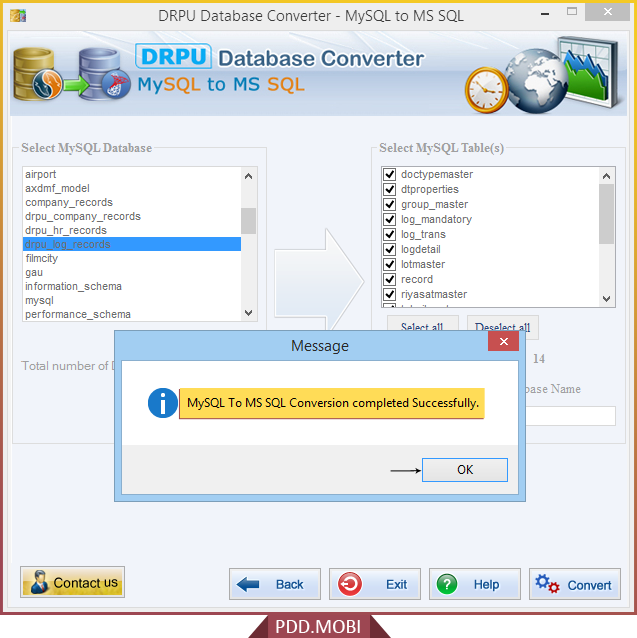Select the drpu_hr_records database
Image resolution: width=637 pixels, height=638 pixels.
[132, 230]
